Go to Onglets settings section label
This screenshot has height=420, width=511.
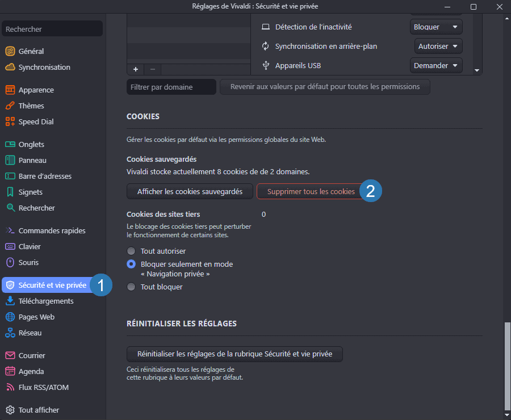tap(31, 144)
